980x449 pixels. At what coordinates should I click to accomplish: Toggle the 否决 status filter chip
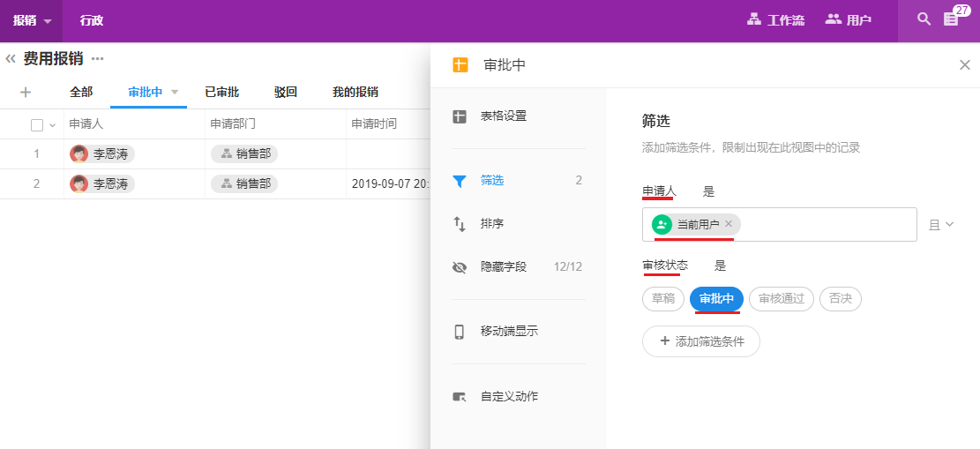[840, 299]
